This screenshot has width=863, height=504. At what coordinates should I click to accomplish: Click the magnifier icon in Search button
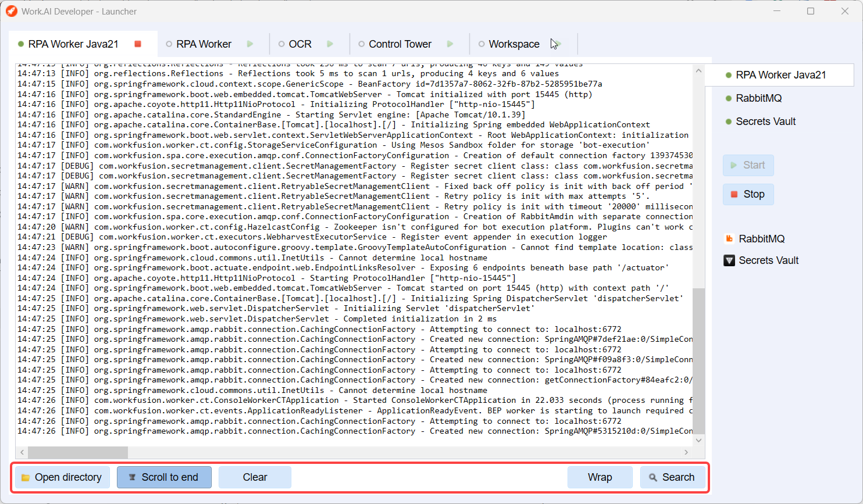tap(653, 477)
